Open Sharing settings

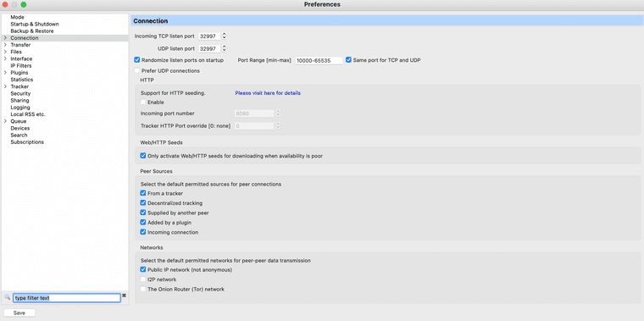tap(19, 100)
